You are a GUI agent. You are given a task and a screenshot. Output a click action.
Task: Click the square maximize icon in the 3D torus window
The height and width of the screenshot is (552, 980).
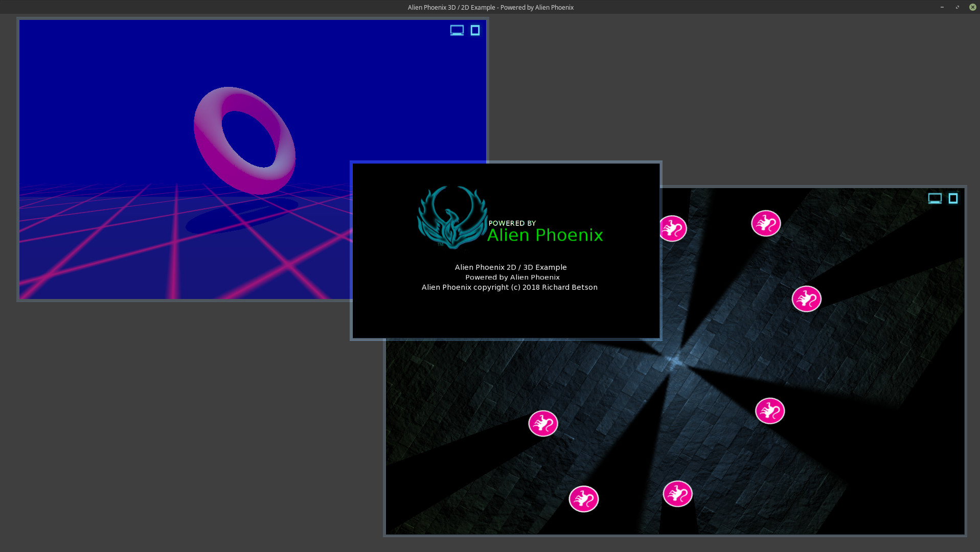pyautogui.click(x=475, y=30)
